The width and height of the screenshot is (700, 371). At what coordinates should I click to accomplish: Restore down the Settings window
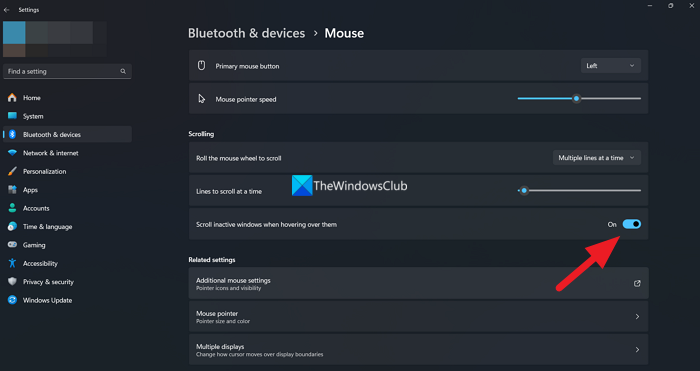(671, 5)
